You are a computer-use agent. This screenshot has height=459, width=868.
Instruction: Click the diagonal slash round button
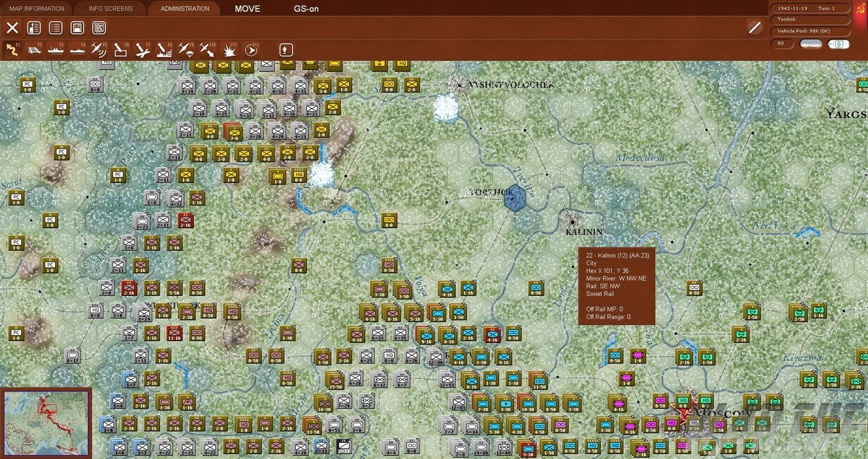[x=755, y=27]
